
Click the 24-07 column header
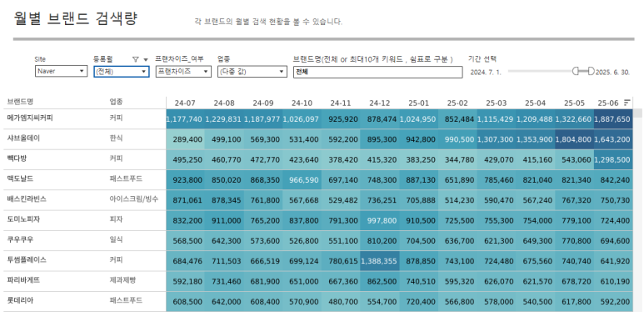185,103
